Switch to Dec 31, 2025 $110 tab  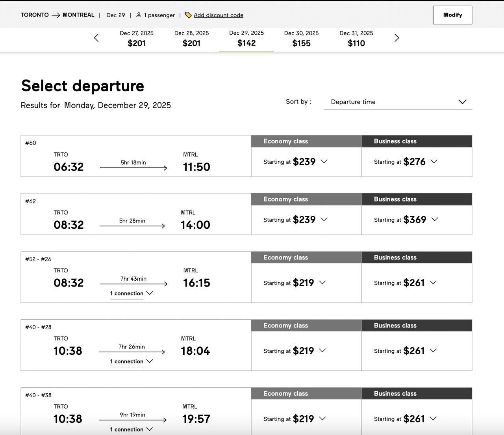[x=356, y=39]
